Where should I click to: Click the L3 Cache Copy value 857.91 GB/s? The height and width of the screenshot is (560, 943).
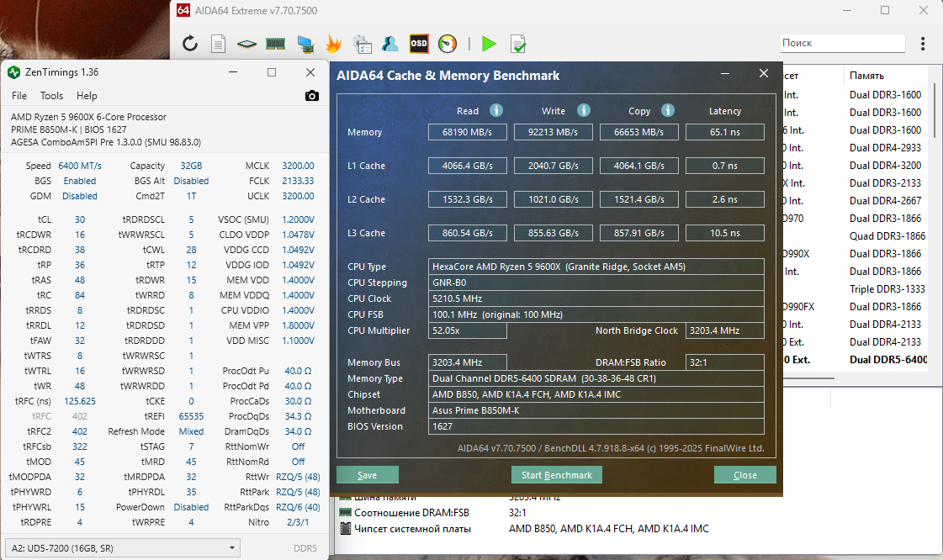point(638,233)
